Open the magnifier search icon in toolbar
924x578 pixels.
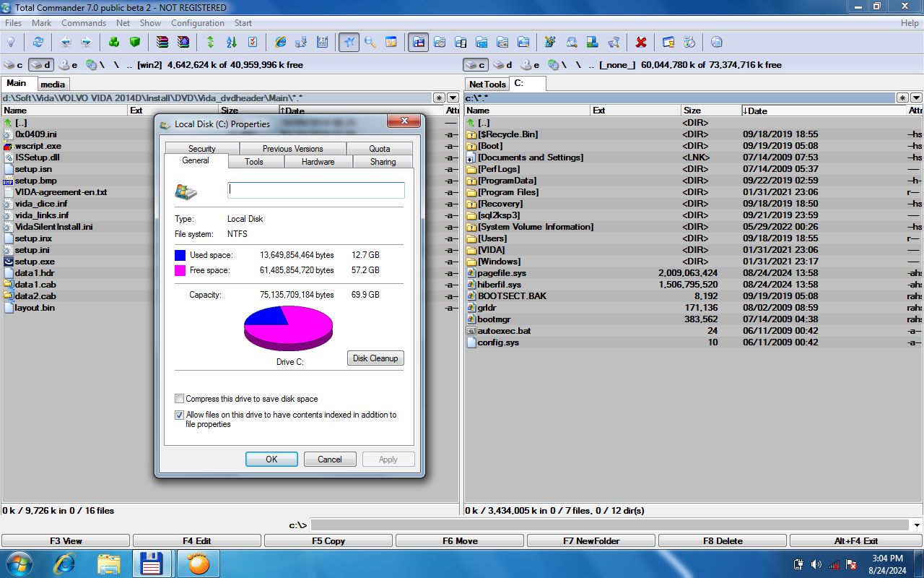click(370, 42)
